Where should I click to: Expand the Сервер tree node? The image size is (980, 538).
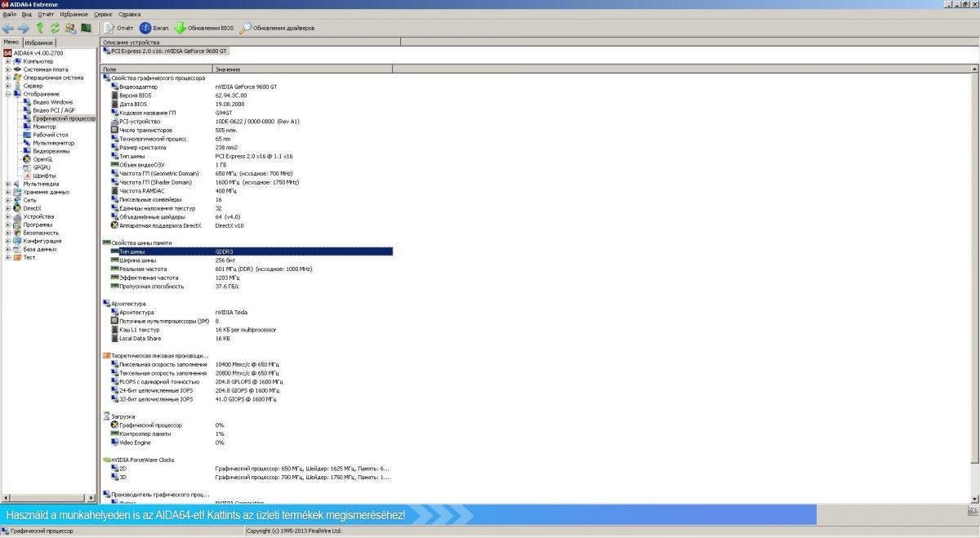click(8, 86)
